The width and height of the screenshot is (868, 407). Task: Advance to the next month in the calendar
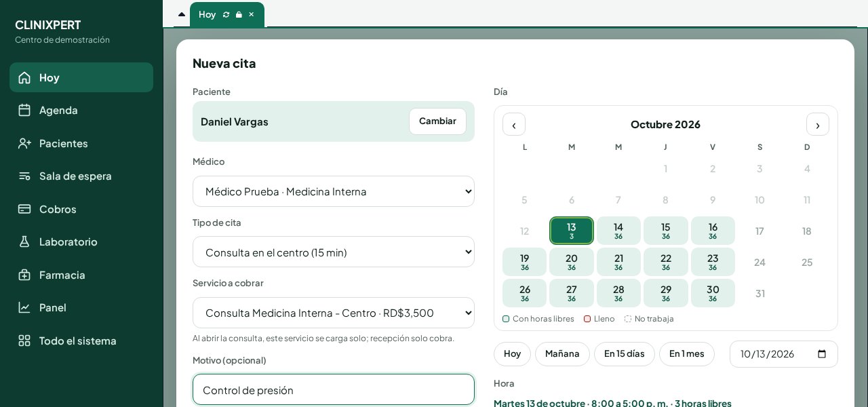pyautogui.click(x=818, y=124)
